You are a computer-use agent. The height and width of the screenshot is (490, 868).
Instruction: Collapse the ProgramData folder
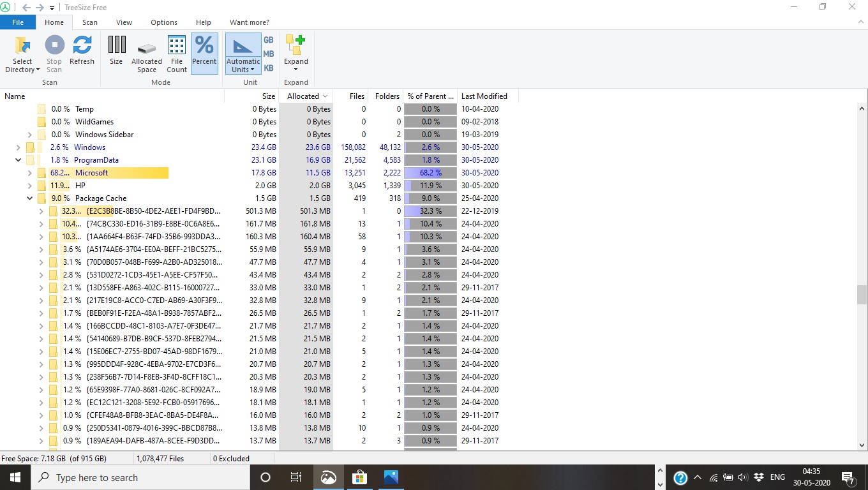point(19,160)
